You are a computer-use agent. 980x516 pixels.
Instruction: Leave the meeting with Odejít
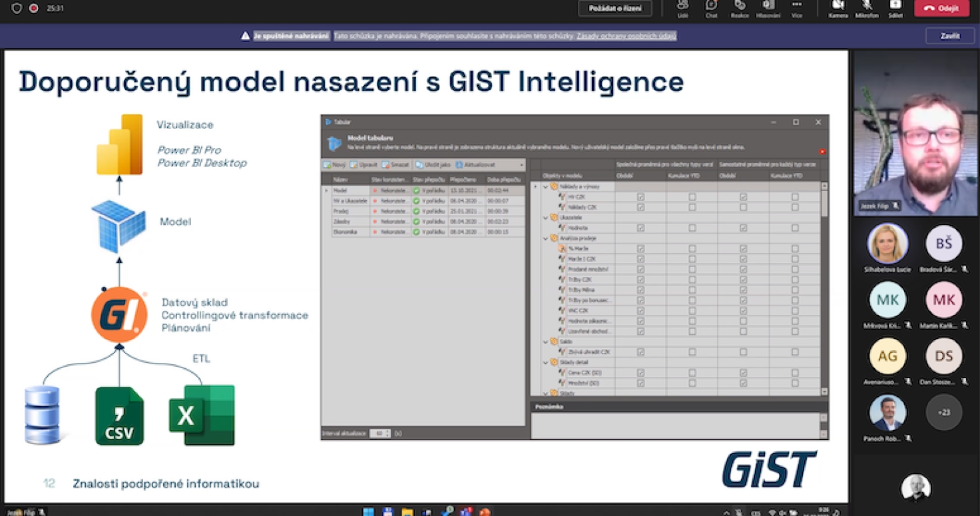click(x=941, y=9)
